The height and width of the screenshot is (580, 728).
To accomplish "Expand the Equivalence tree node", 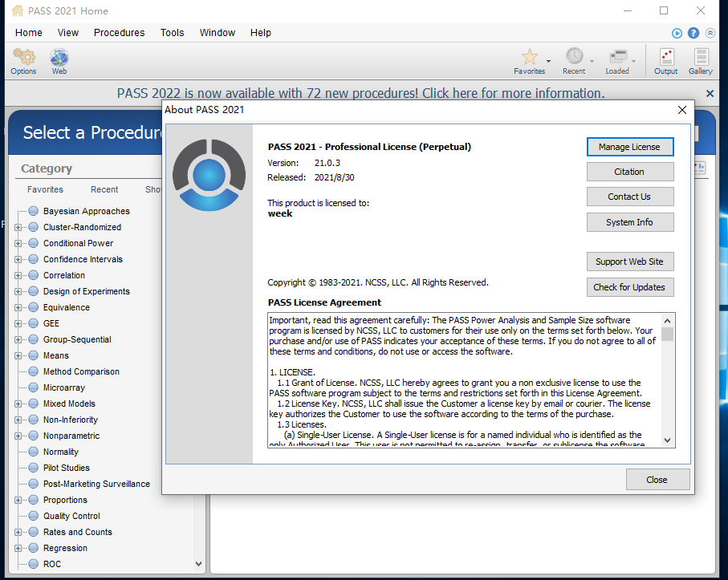I will pyautogui.click(x=18, y=307).
